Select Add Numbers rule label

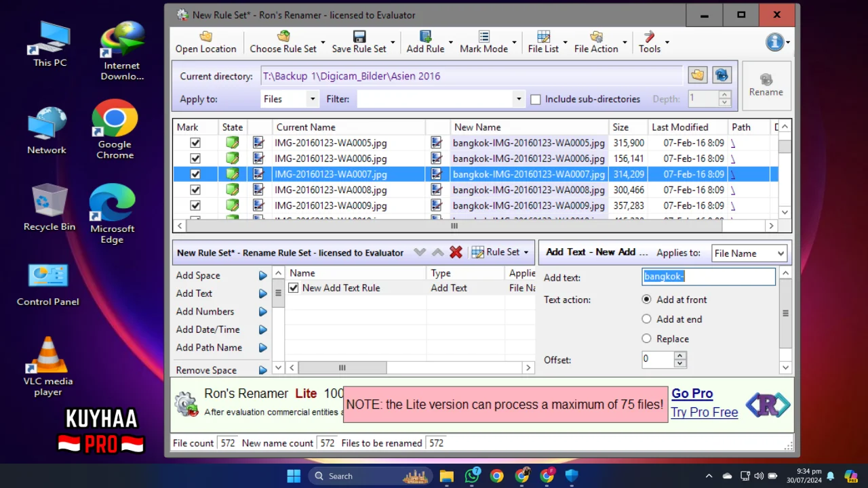click(205, 312)
